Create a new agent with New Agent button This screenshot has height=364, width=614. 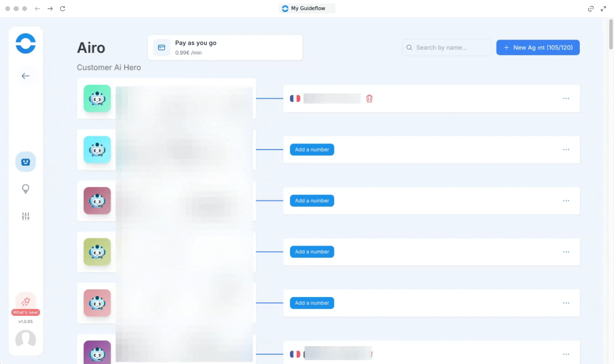(538, 48)
